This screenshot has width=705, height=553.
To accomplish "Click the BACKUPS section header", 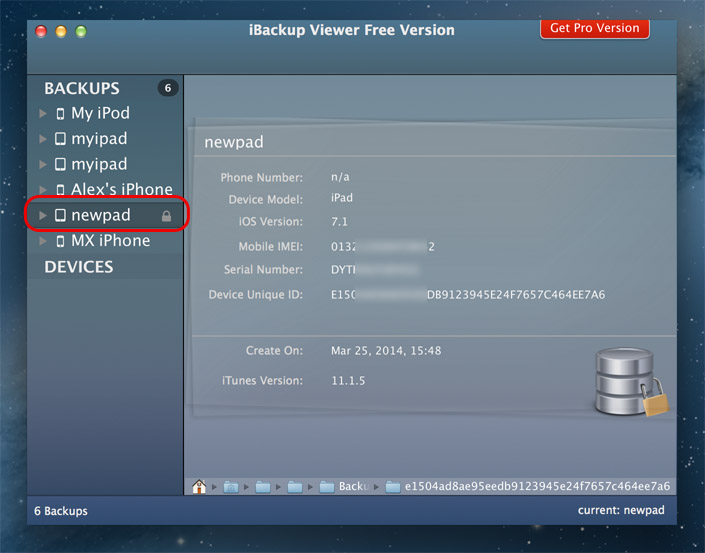I will [x=82, y=88].
